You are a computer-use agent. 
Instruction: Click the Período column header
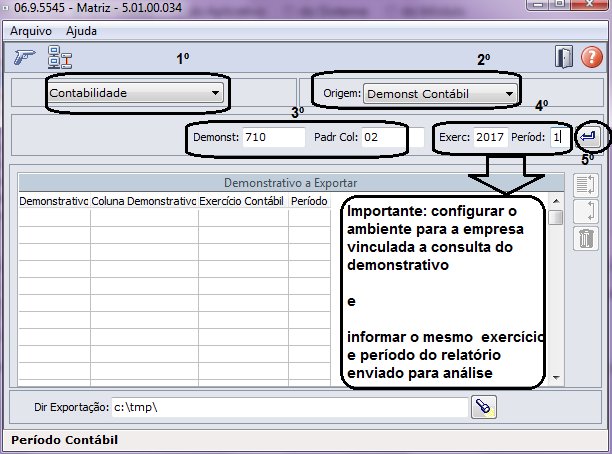tap(310, 201)
